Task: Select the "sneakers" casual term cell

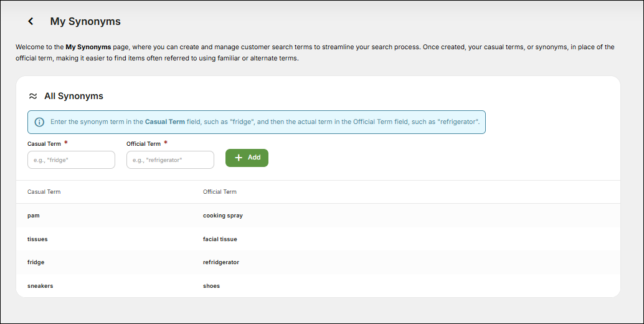Action: pyautogui.click(x=40, y=286)
